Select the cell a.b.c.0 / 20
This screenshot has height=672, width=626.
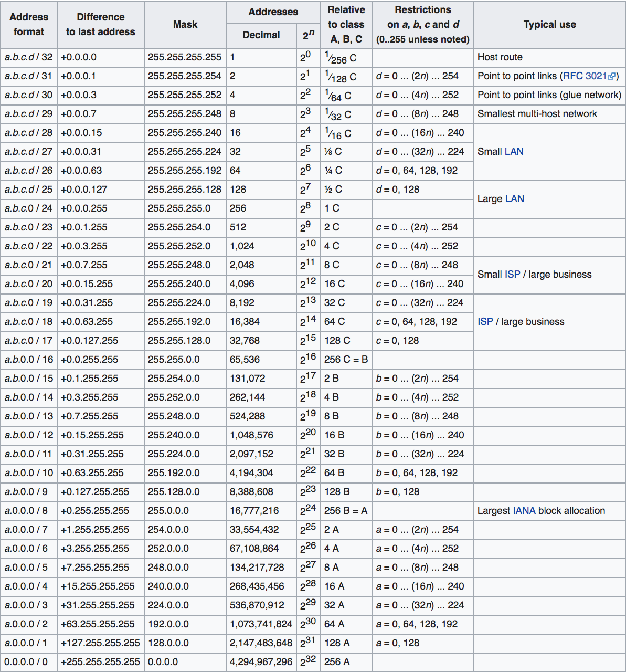pos(29,284)
